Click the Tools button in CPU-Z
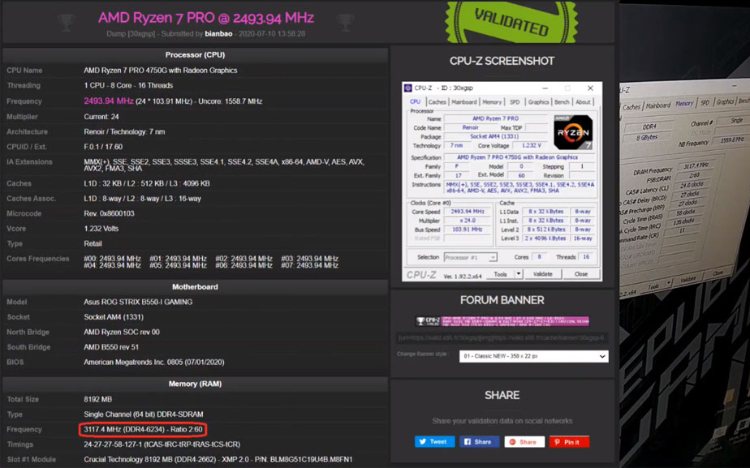 [500, 274]
